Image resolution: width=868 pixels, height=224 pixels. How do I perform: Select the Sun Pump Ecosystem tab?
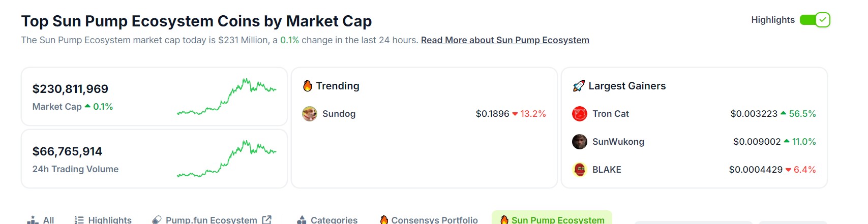click(x=552, y=219)
